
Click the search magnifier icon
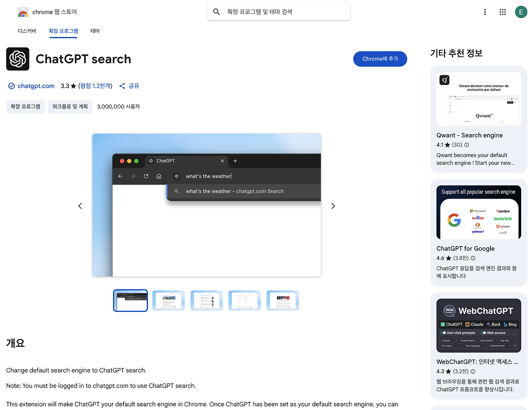coord(217,12)
